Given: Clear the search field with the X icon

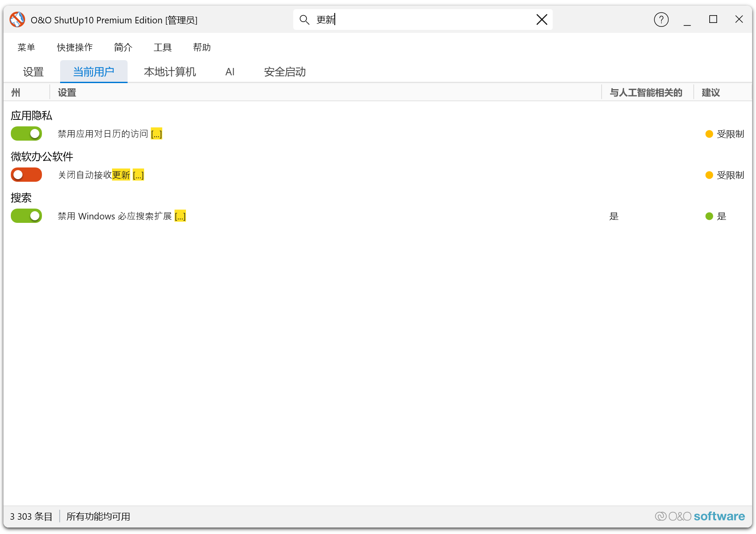Looking at the screenshot, I should coord(542,19).
